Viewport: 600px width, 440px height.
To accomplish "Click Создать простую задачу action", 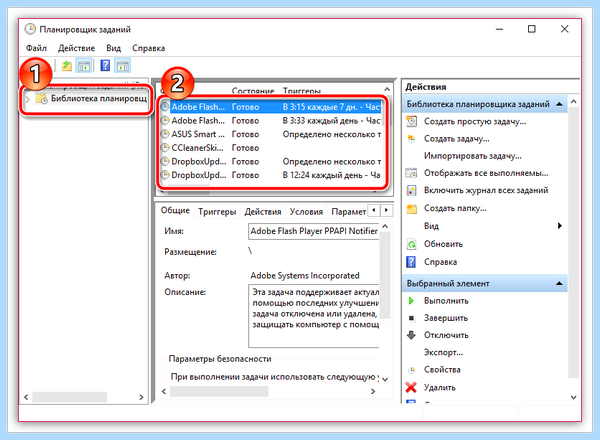I will coord(475,122).
